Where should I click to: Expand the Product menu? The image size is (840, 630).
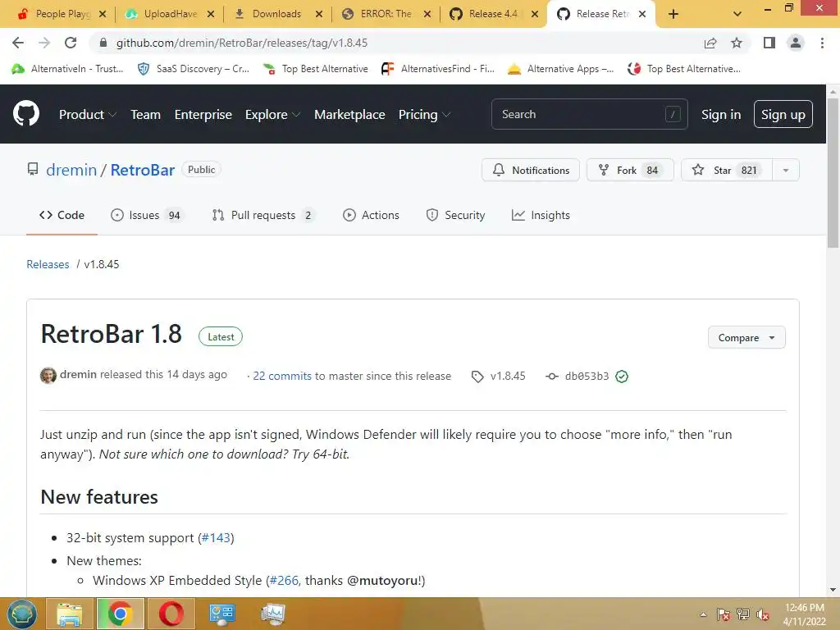(x=87, y=114)
